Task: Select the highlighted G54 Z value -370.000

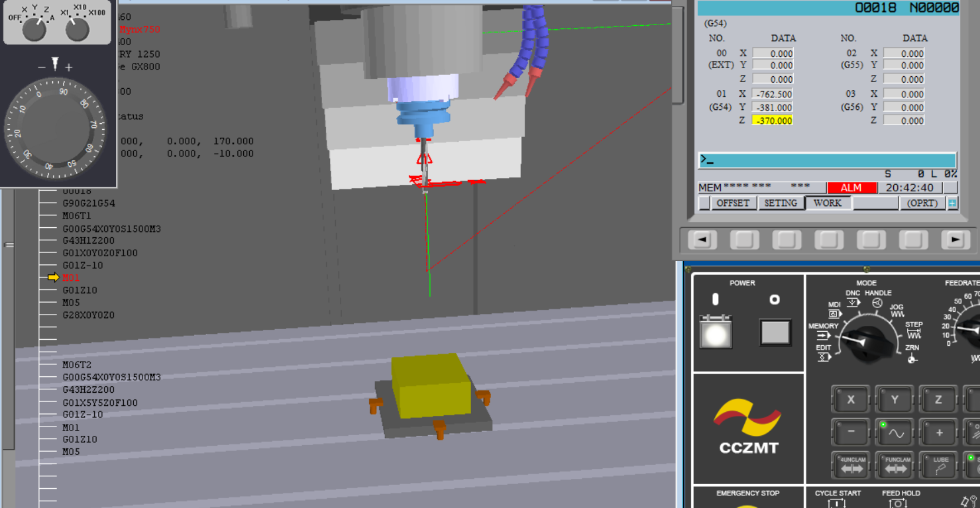Action: [773, 121]
